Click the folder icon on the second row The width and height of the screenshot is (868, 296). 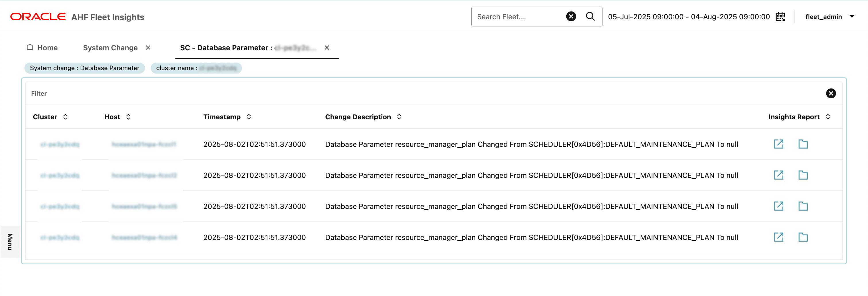pyautogui.click(x=804, y=175)
